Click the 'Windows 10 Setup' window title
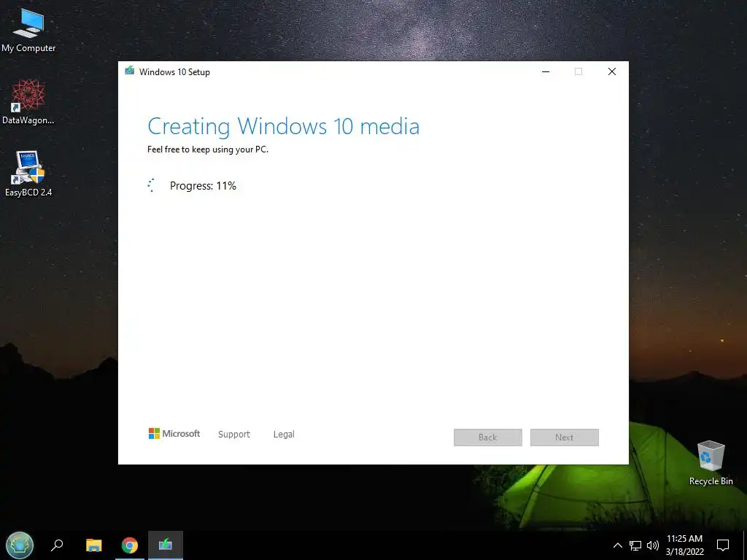Screen dimensions: 747x560 tap(174, 72)
